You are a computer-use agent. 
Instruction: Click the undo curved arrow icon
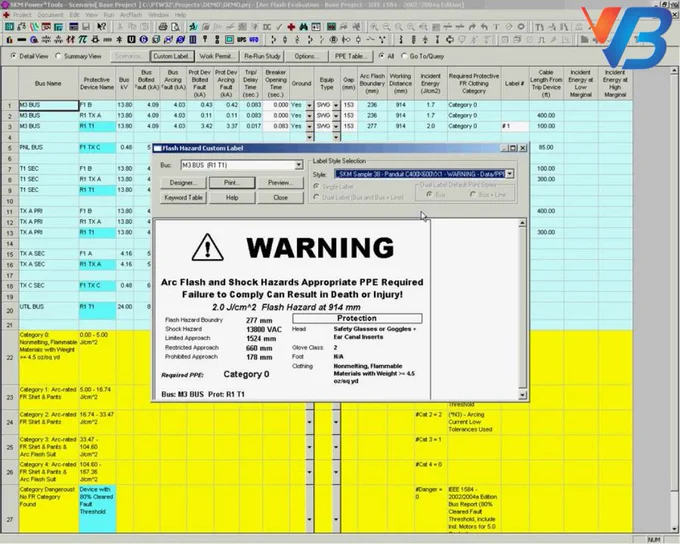point(484,27)
